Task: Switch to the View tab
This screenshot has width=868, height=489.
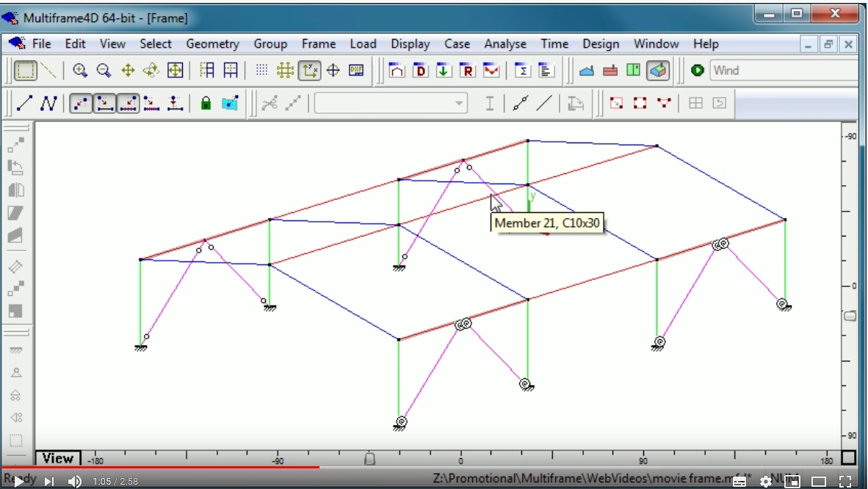Action: coord(57,458)
